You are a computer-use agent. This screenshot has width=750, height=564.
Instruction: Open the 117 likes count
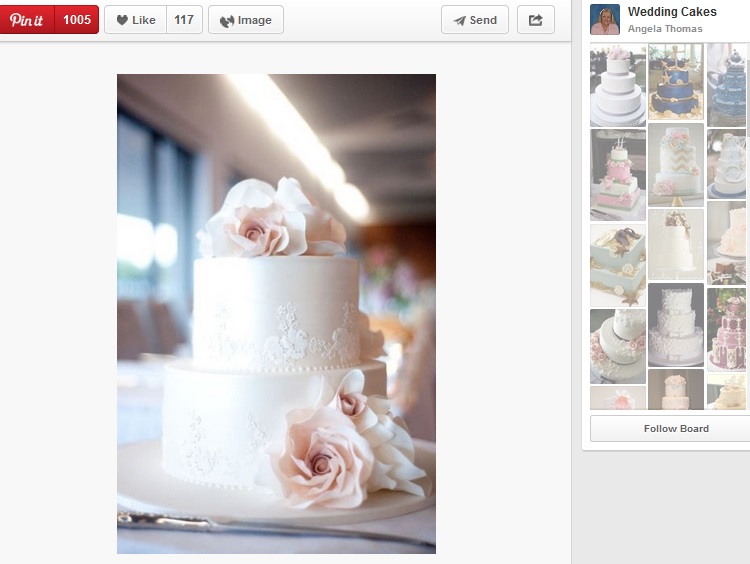184,20
